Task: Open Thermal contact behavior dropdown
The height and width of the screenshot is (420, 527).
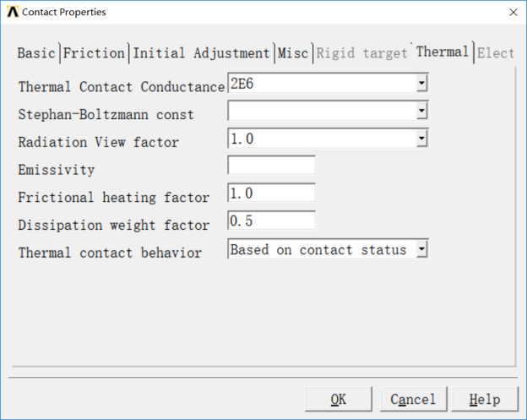Action: click(421, 249)
